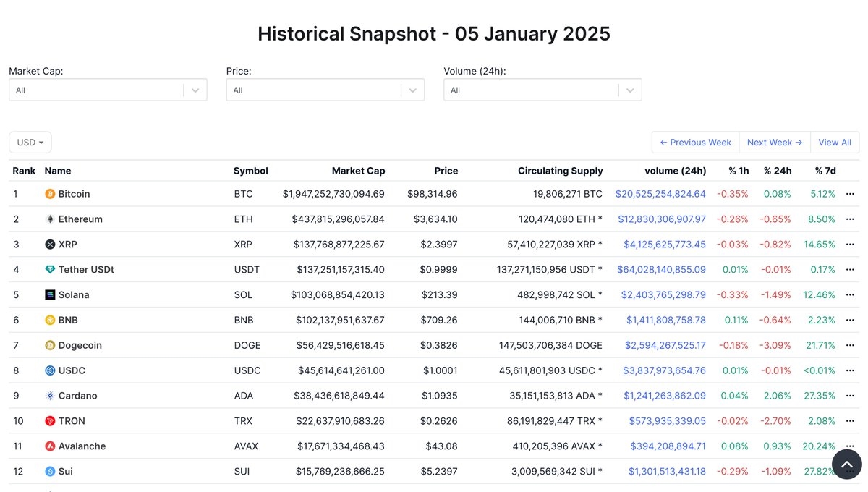Click the Tether USDt logo icon

point(50,270)
